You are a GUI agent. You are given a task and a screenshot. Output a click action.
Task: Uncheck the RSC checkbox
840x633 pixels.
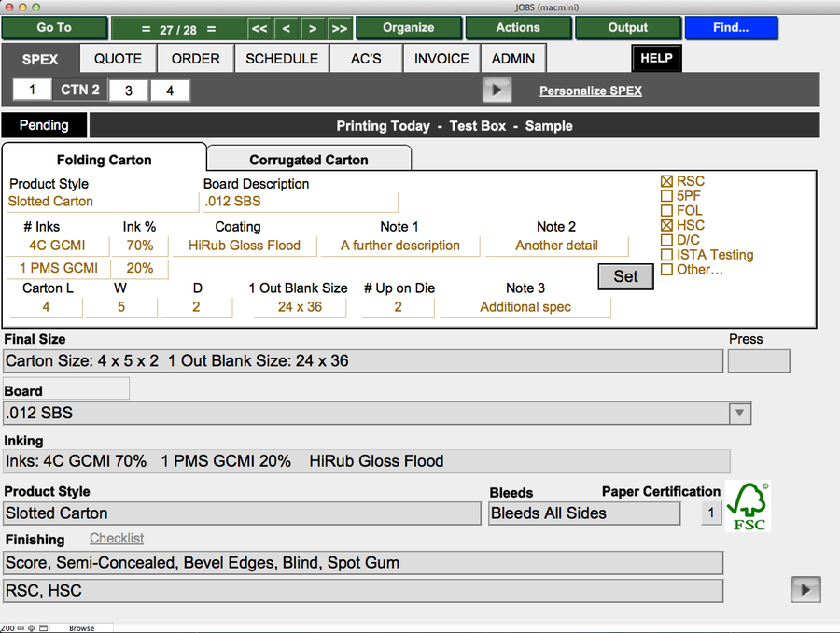[666, 182]
